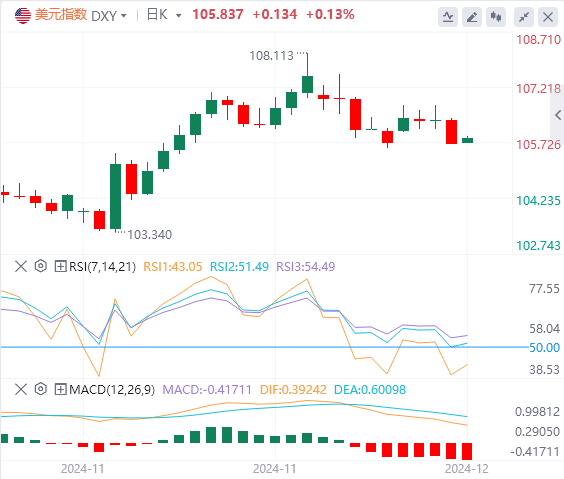This screenshot has height=479, width=564.
Task: Click the 美元指数 title
Action: tap(61, 15)
